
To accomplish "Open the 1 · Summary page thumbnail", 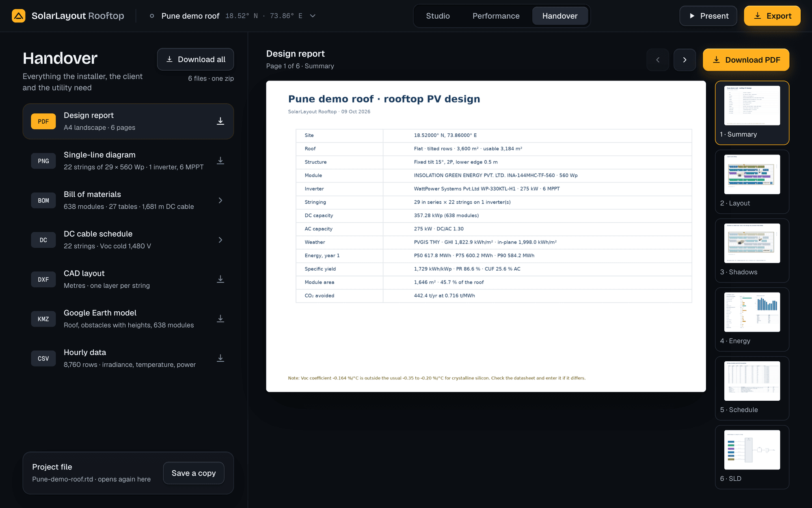I will click(752, 113).
